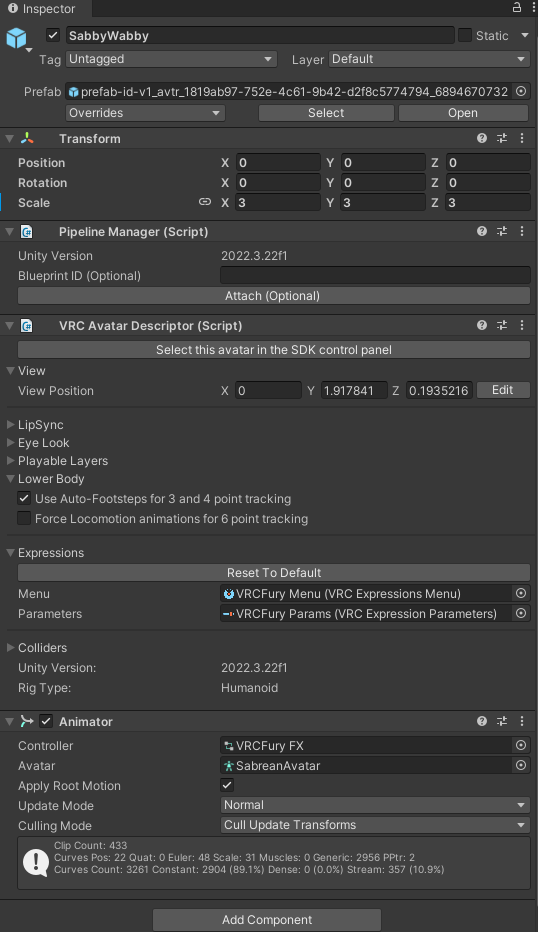
Task: Click object picker for Animator Controller field
Action: point(521,745)
